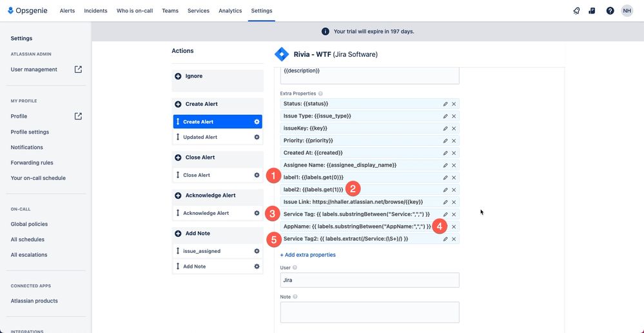Edit the issueKey extra property
Viewport: 644px width, 333px height.
[x=445, y=128]
